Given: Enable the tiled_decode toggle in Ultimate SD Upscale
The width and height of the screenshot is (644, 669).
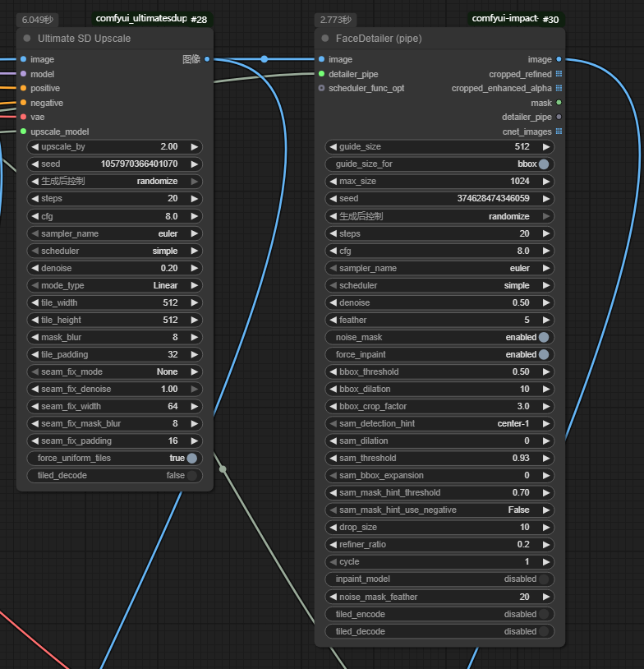Looking at the screenshot, I should point(191,476).
